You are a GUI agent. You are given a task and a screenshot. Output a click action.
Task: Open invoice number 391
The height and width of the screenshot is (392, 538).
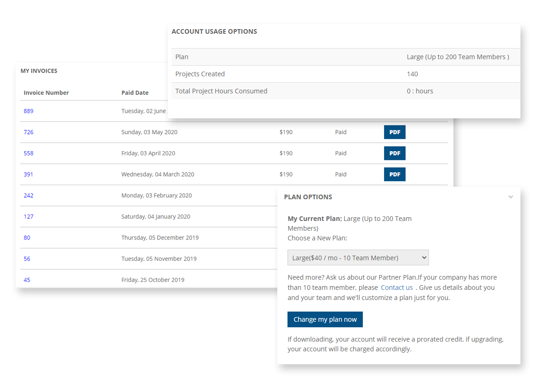[29, 174]
